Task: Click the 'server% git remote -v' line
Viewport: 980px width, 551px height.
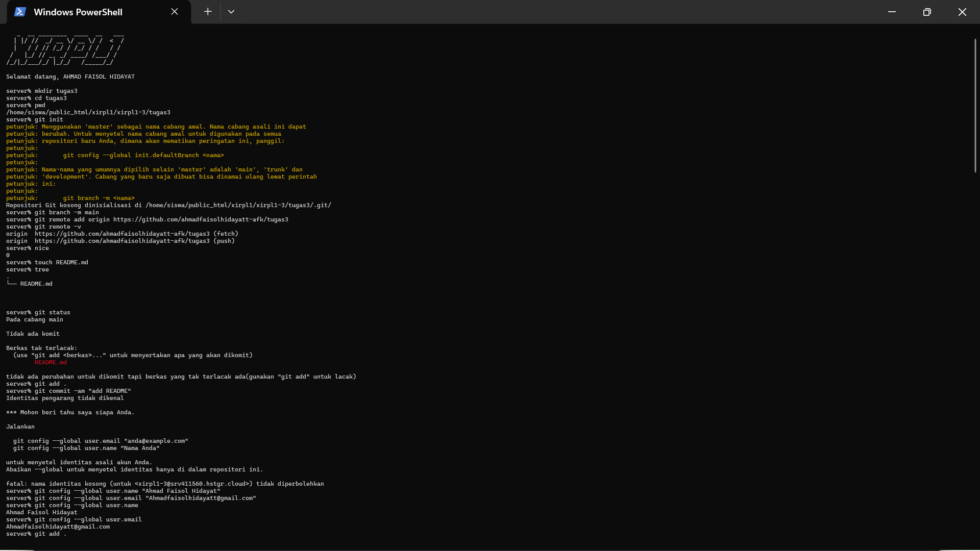Action: point(43,227)
